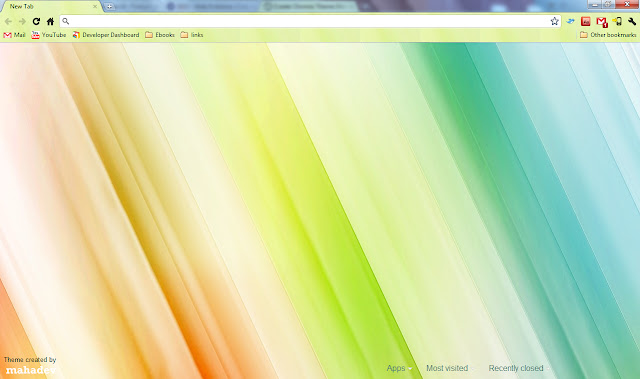Reload the current page
The height and width of the screenshot is (379, 640).
36,21
